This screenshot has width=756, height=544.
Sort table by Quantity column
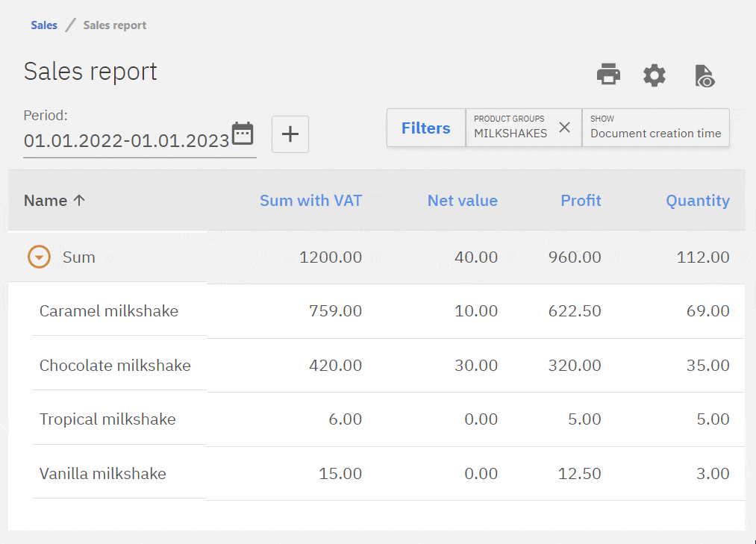pyautogui.click(x=697, y=201)
